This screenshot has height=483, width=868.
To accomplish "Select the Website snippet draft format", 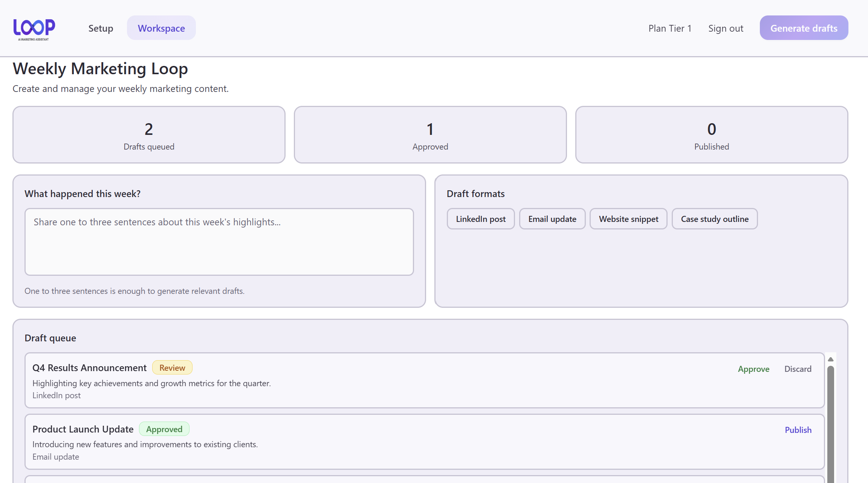I will (x=628, y=219).
